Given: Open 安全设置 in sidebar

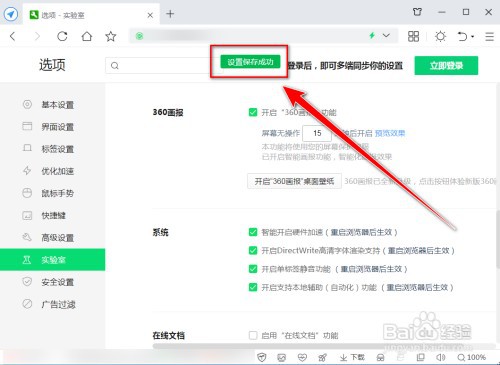Looking at the screenshot, I should (52, 282).
